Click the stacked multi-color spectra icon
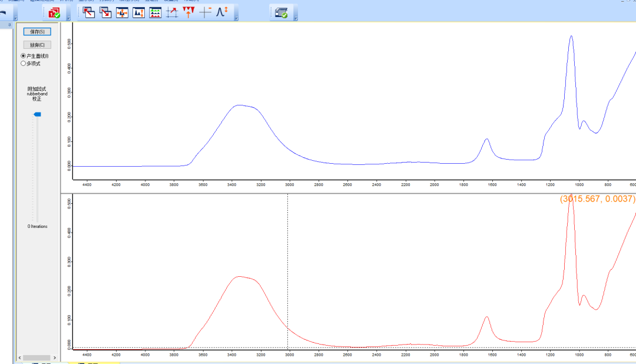This screenshot has height=364, width=636. click(x=155, y=12)
